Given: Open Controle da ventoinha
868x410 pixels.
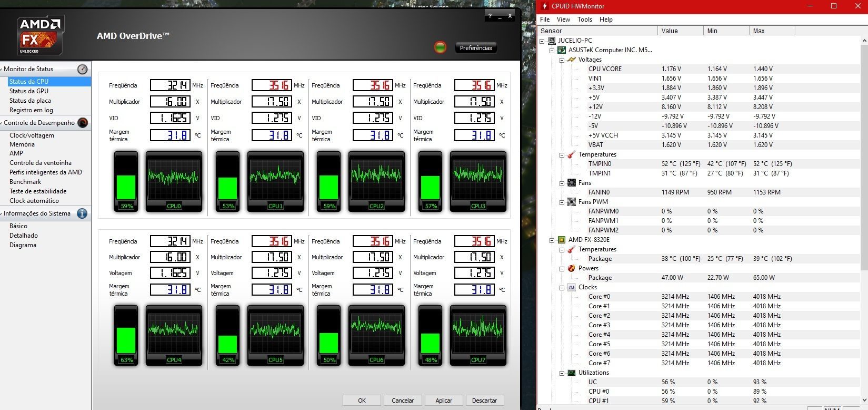Looking at the screenshot, I should click(41, 163).
